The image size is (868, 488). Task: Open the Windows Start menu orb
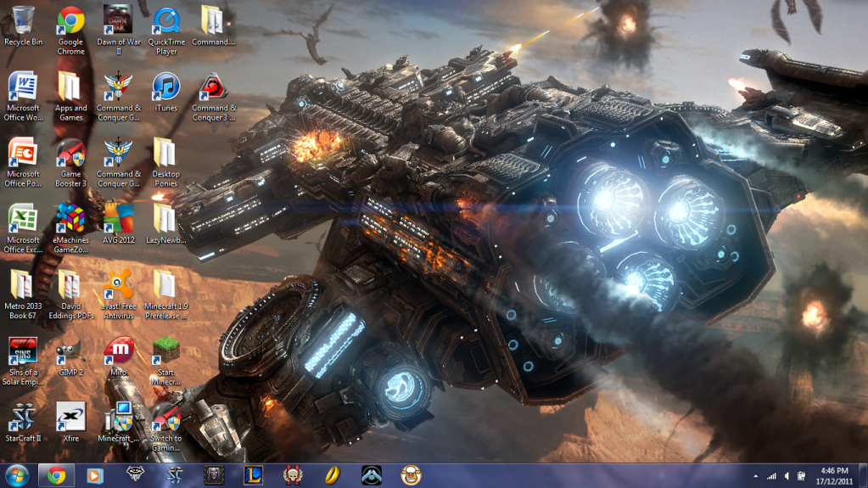pos(17,476)
